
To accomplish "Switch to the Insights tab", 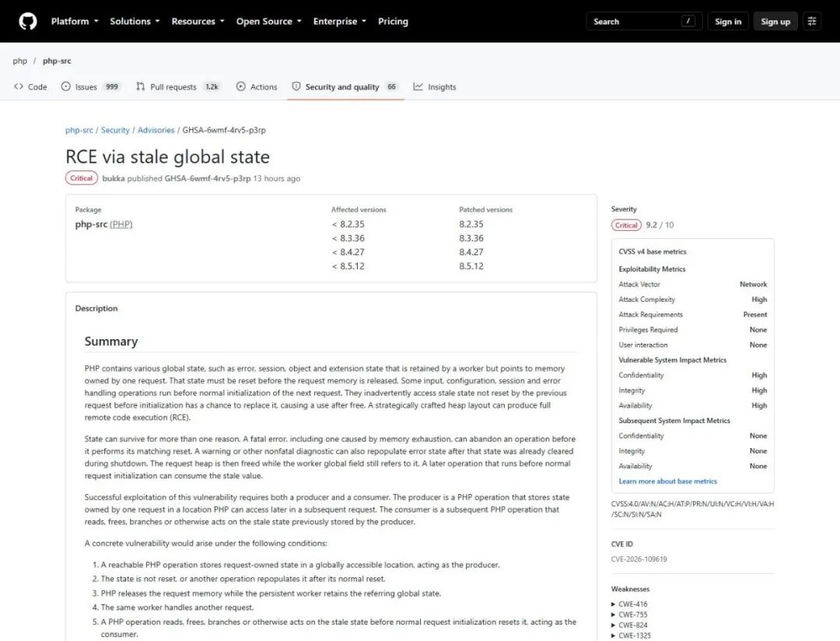I will (x=435, y=86).
